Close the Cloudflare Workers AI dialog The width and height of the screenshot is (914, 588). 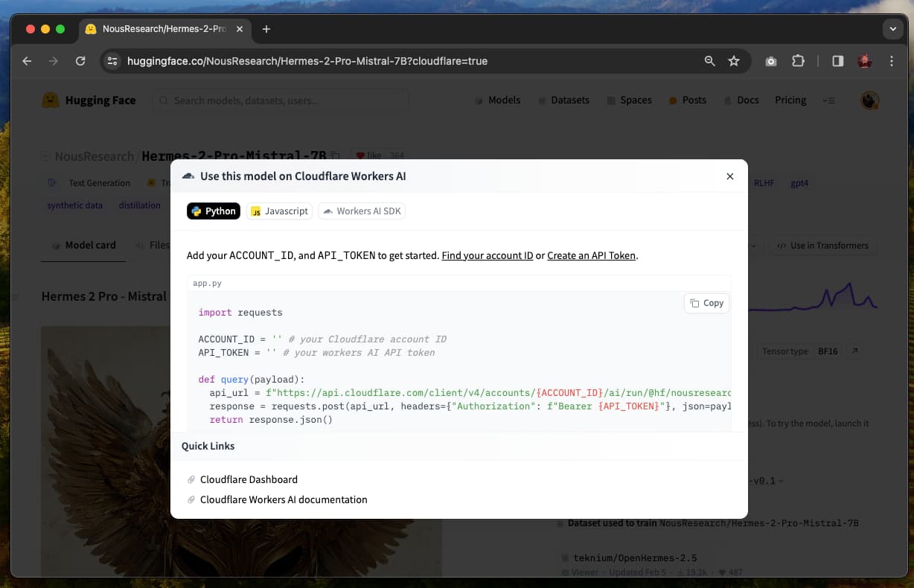click(x=729, y=176)
